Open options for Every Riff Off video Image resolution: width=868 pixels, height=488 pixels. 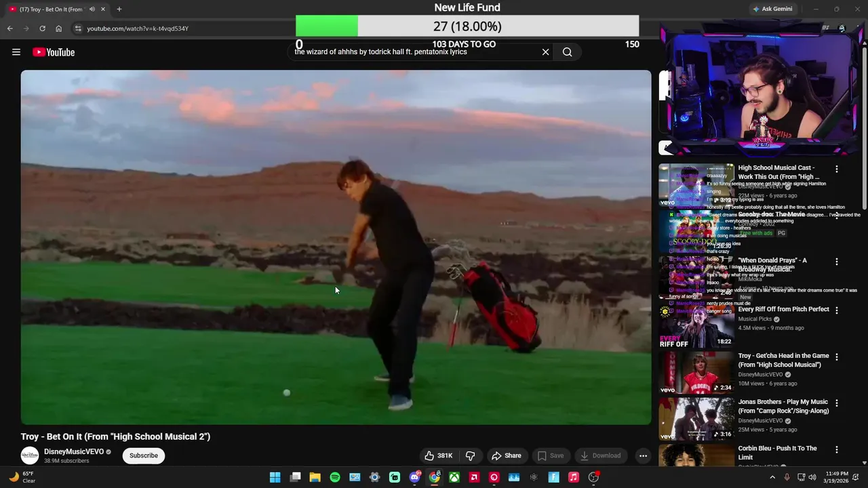tap(837, 310)
